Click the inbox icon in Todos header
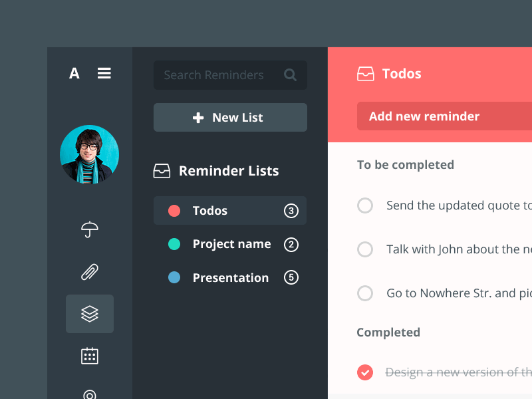 (x=366, y=74)
